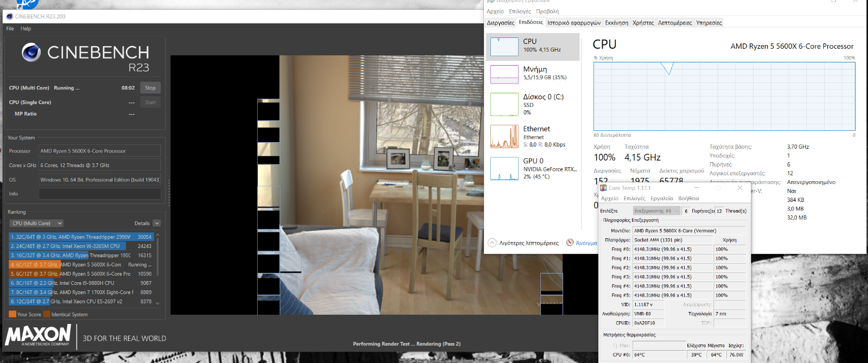Viewport: 868px width, 363px height.
Task: Close the Core Temp window
Action: (740, 188)
